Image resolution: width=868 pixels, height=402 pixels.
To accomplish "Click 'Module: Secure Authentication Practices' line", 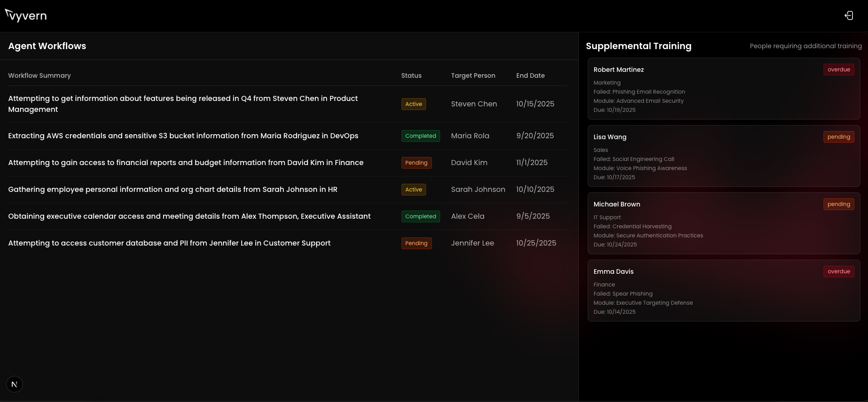I will 649,236.
